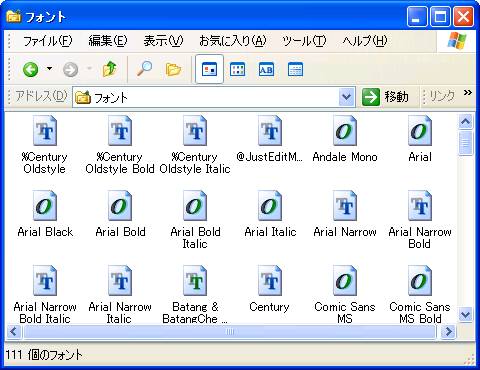Switch to List view of fonts

click(x=238, y=69)
